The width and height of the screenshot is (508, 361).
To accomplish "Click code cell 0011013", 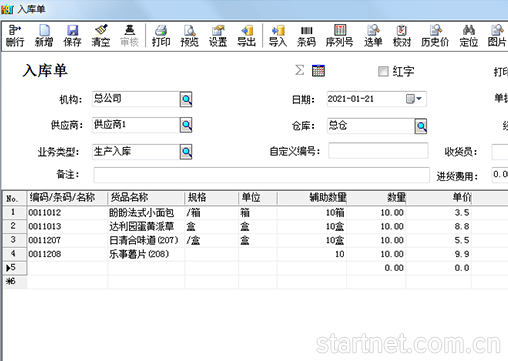I will pos(67,226).
